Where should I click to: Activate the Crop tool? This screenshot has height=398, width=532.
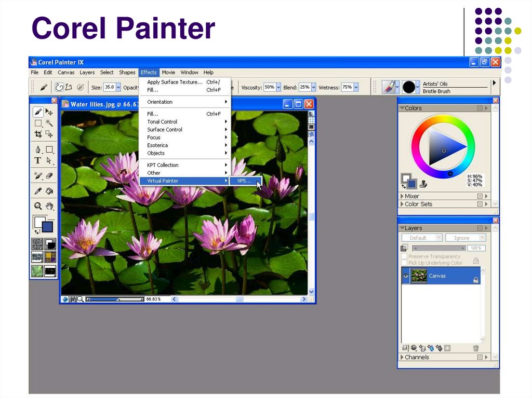pos(38,134)
